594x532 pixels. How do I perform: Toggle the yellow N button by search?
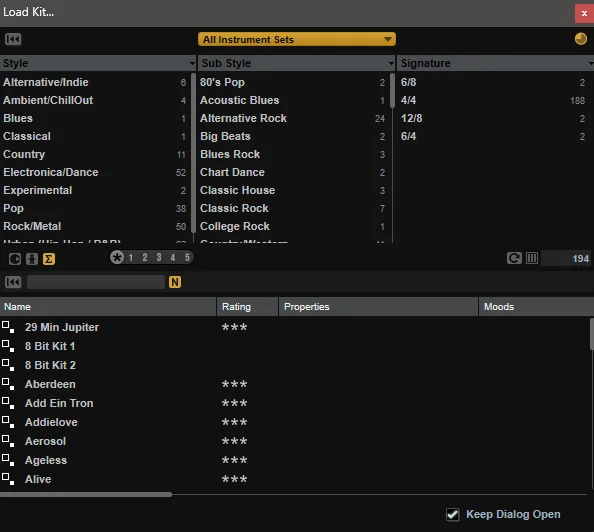pos(175,282)
